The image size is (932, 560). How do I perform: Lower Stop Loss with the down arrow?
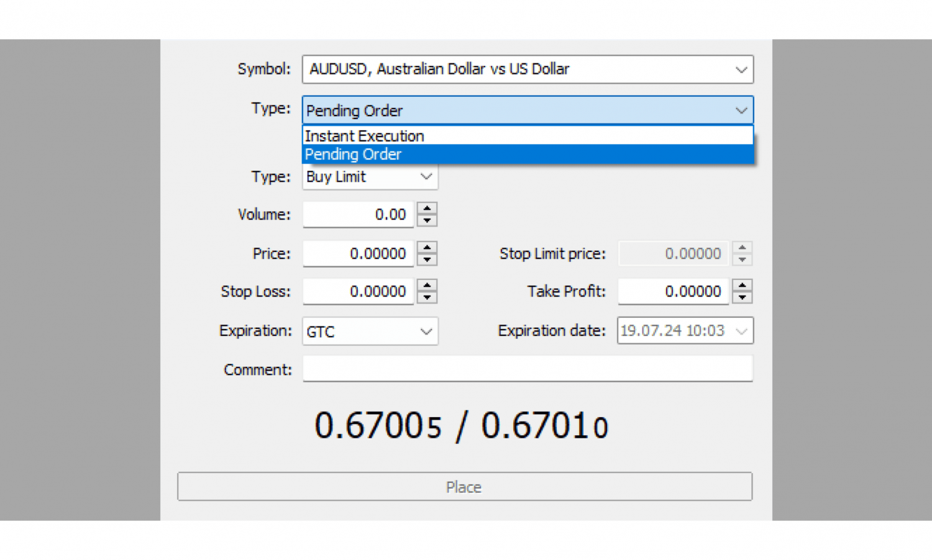427,297
